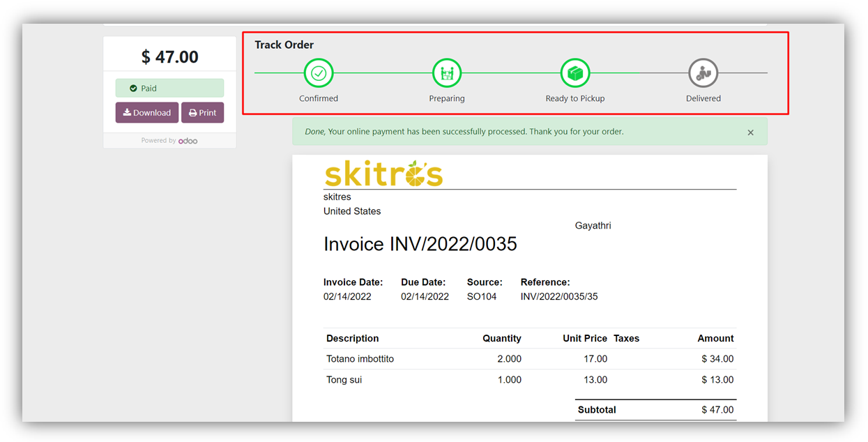Viewport: 868px width, 442px height.
Task: Click the Powered by odoo link
Action: (169, 141)
